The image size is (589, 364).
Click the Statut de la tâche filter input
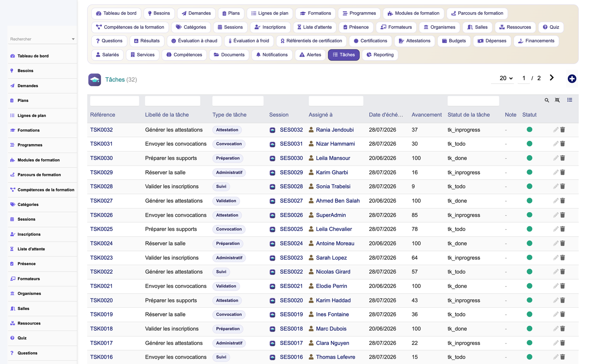tap(473, 101)
